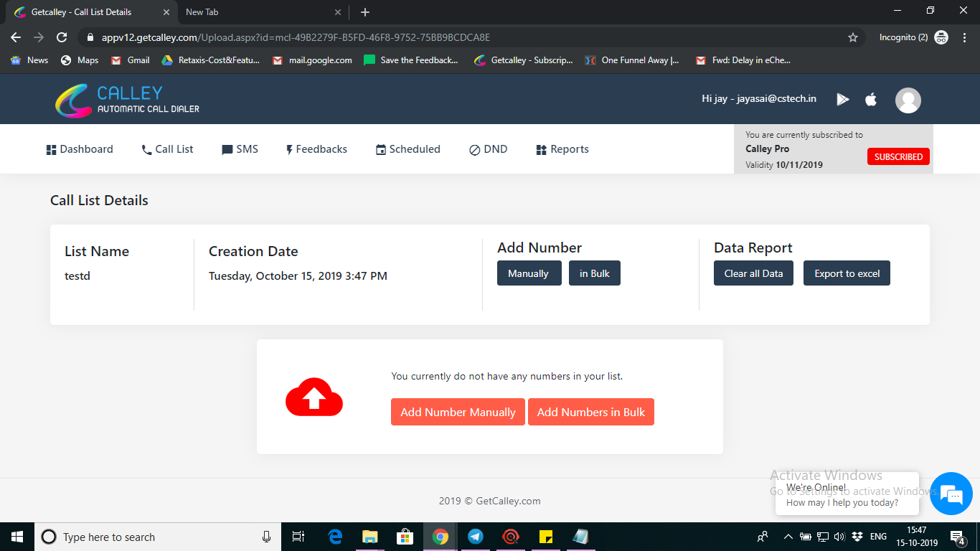The height and width of the screenshot is (551, 980).
Task: Open Telegram from the taskbar
Action: pos(476,537)
